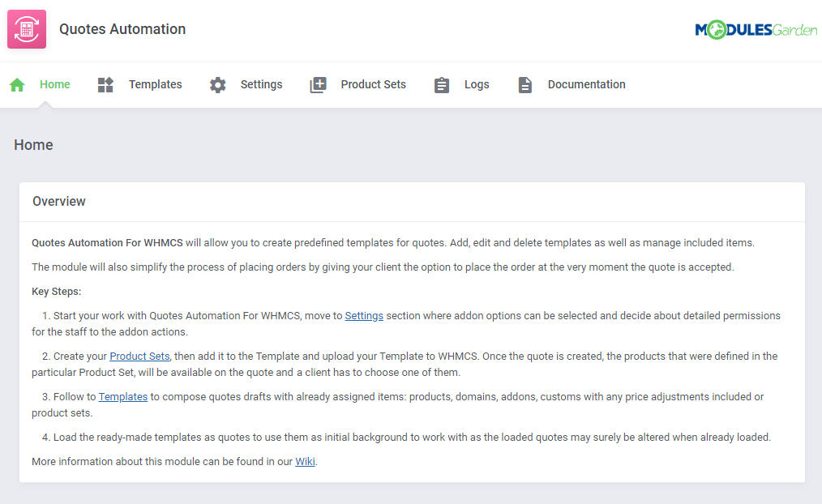Follow the Settings link in step 1

[364, 316]
